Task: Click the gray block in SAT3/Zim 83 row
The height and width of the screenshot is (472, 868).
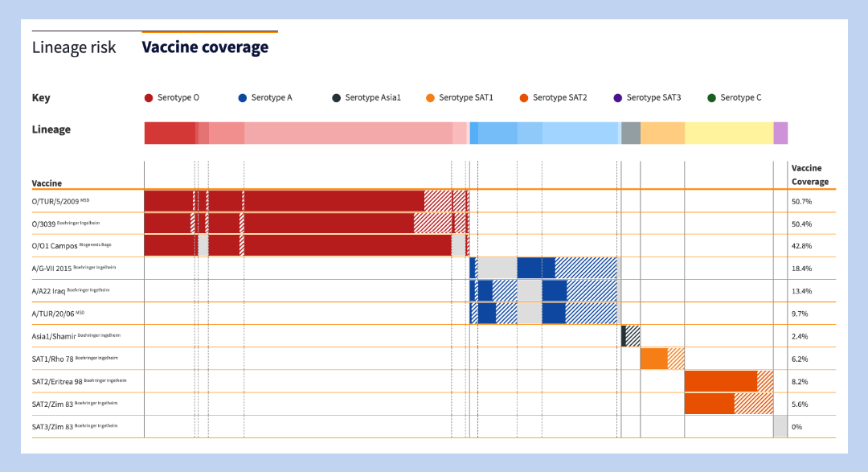Action: [x=780, y=427]
